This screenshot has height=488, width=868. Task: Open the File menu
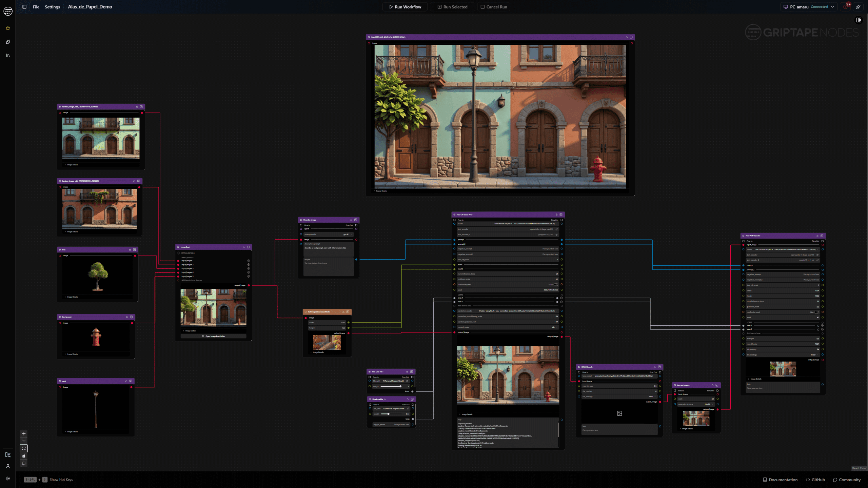[36, 6]
